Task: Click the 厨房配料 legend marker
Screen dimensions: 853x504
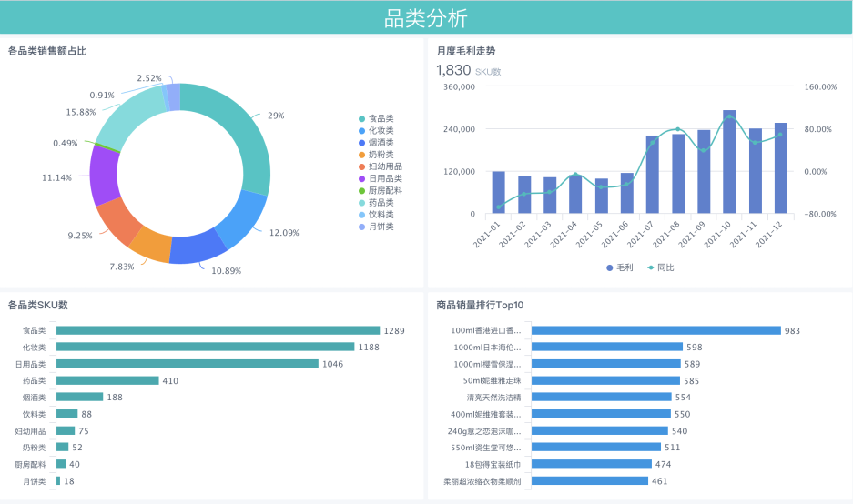Action: click(x=361, y=190)
